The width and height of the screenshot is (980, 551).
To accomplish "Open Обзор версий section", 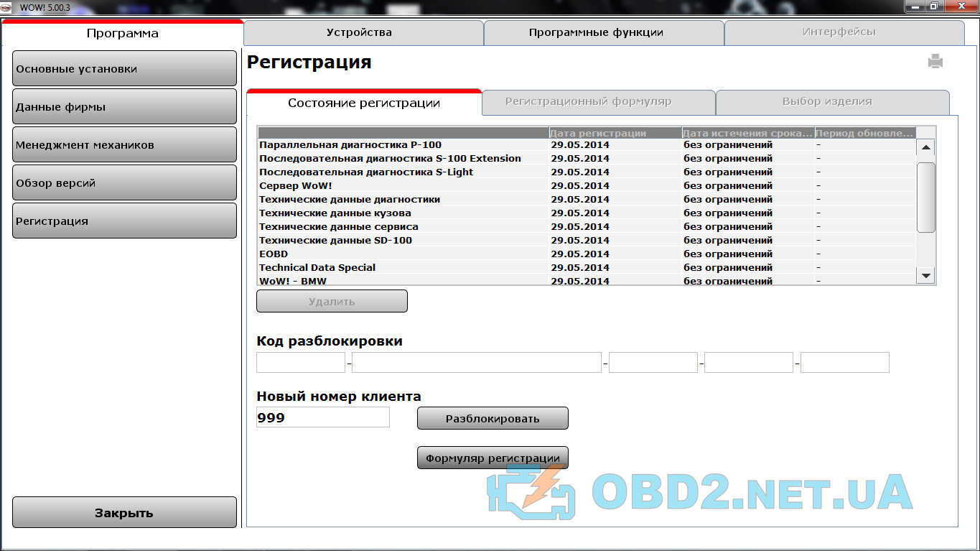I will pos(124,182).
